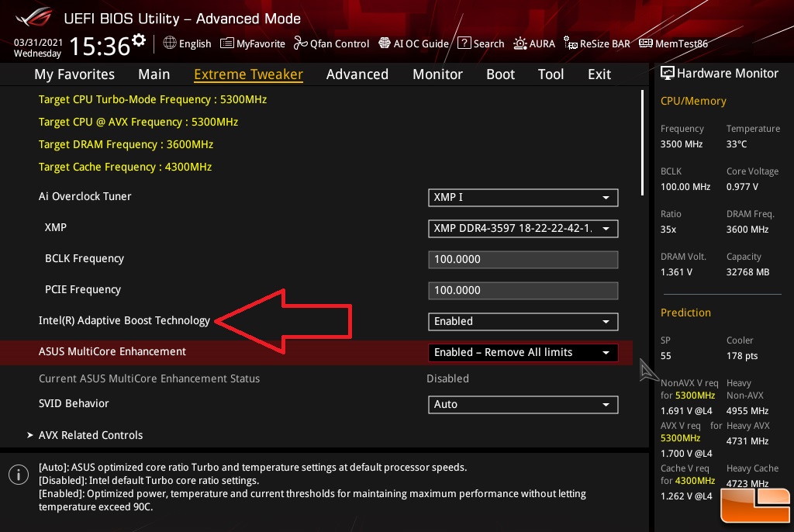Switch to the Main tab
This screenshot has height=532, width=794.
(154, 74)
